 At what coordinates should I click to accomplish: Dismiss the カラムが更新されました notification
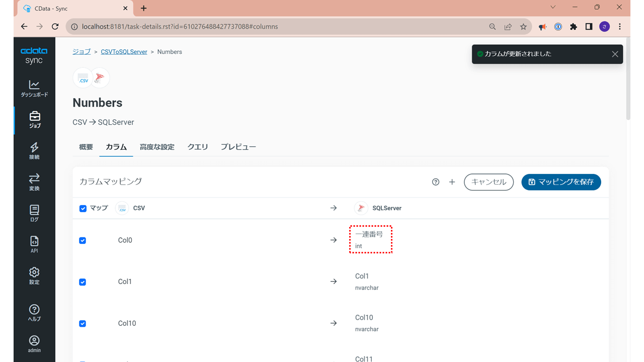point(615,54)
